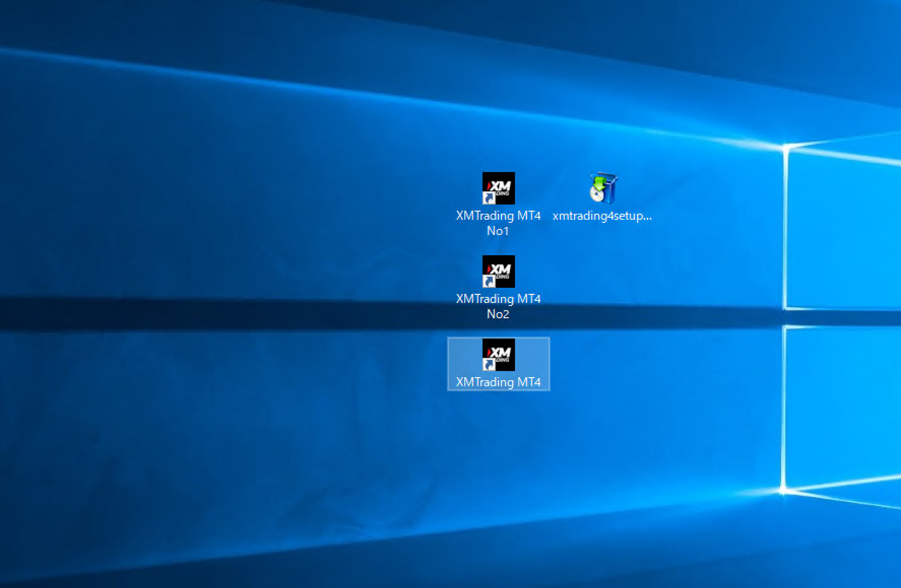Select the XMTrading MT4 No1 shortcut icon
901x588 pixels.
[x=498, y=188]
